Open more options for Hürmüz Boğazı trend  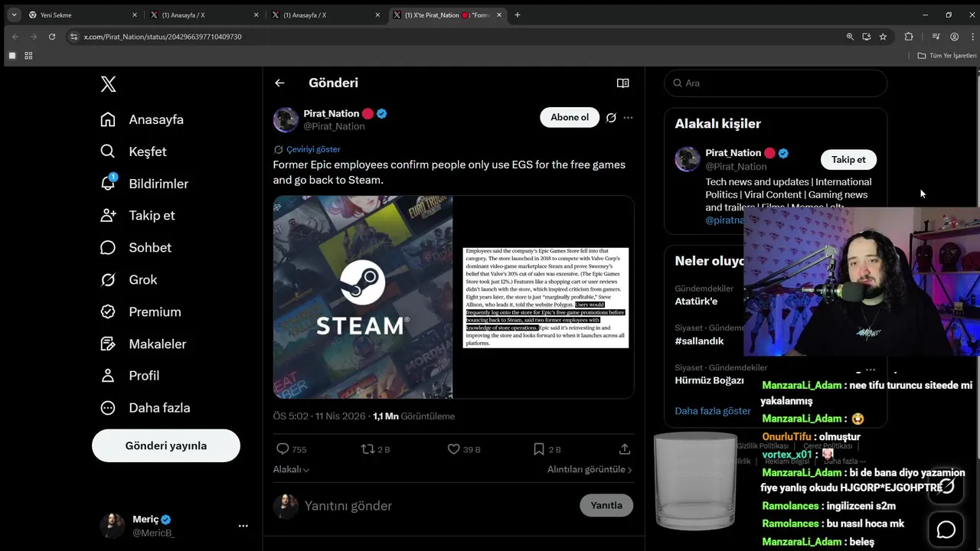(870, 370)
